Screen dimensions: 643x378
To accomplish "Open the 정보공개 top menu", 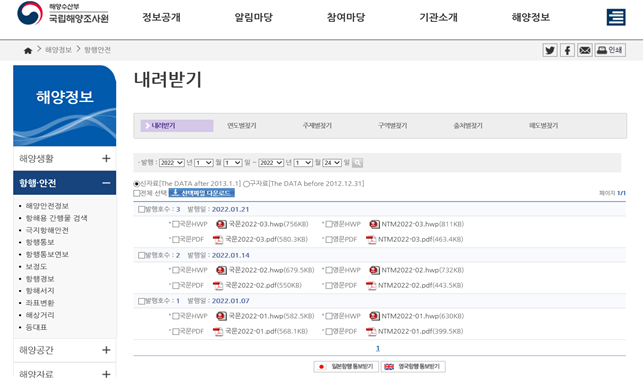I will click(x=161, y=17).
